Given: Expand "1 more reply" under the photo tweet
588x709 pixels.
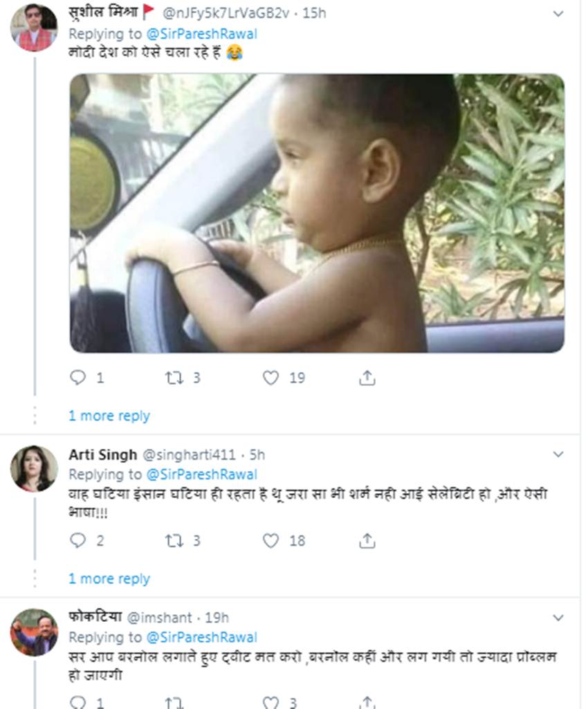Looking at the screenshot, I should (109, 416).
